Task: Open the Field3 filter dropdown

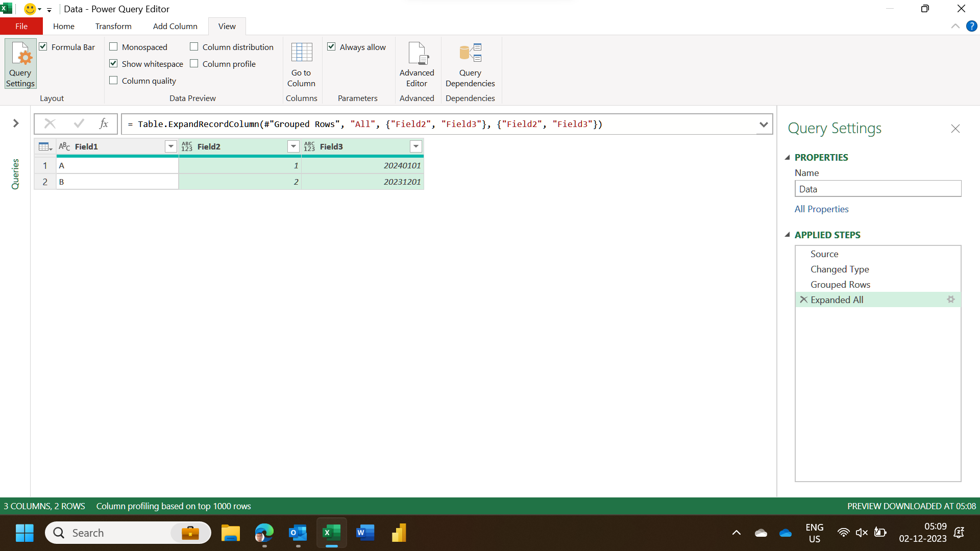Action: 416,146
